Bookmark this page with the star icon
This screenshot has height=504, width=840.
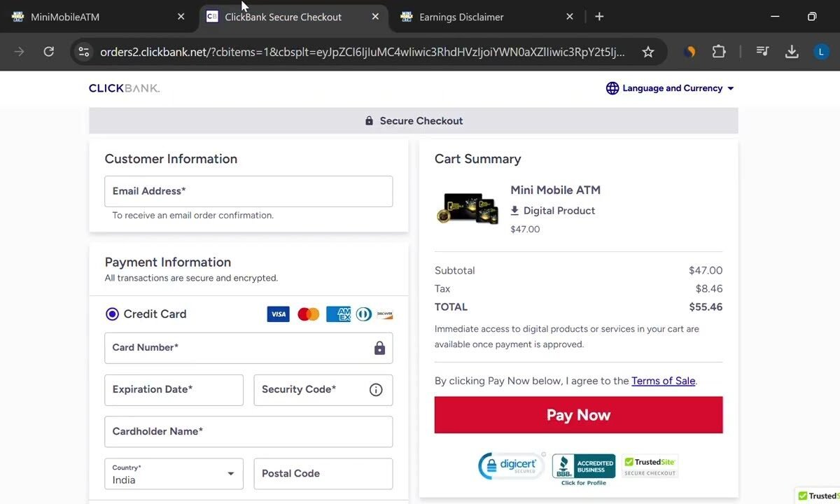point(648,52)
